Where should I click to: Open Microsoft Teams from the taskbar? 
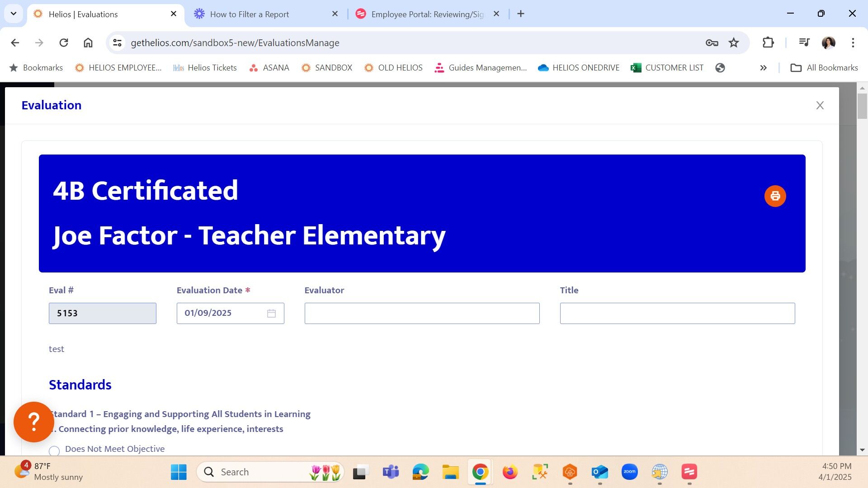[x=391, y=472]
